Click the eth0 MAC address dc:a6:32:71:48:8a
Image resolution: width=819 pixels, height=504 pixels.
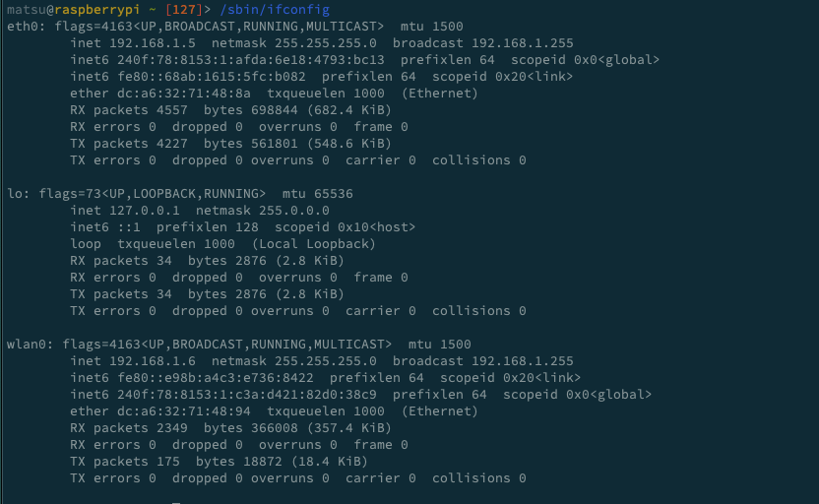[x=184, y=93]
